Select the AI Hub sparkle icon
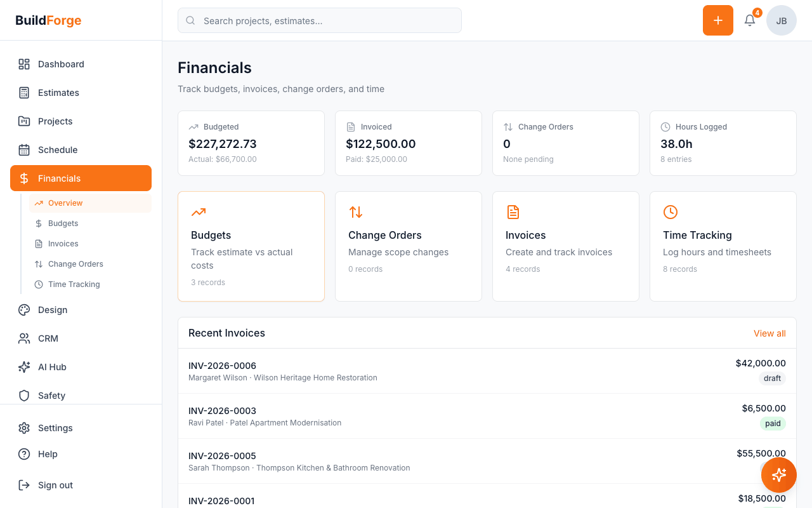The image size is (812, 508). [x=24, y=367]
